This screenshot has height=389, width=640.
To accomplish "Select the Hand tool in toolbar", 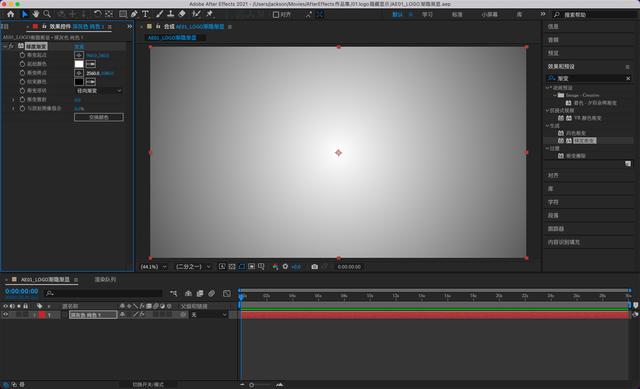I will coord(36,14).
